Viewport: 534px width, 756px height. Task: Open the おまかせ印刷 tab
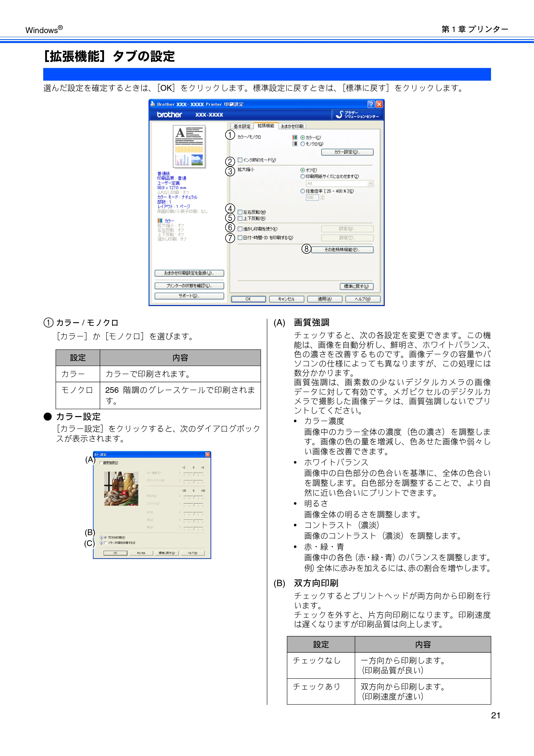[292, 126]
